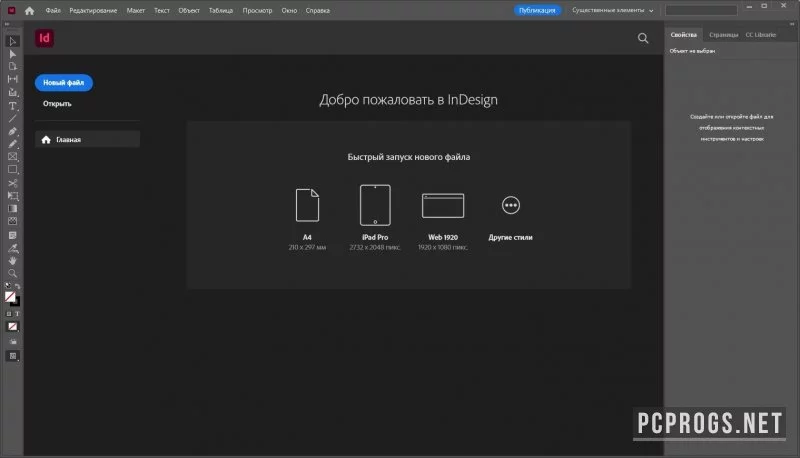Click the search magnifier icon
Image resolution: width=800 pixels, height=458 pixels.
click(643, 38)
